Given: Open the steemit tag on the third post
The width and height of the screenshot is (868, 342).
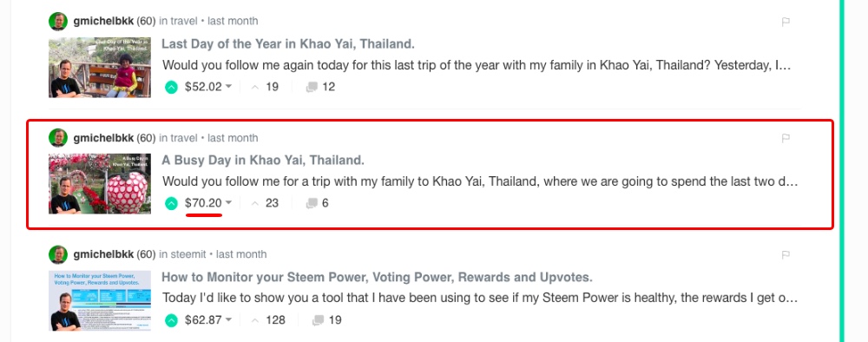Looking at the screenshot, I should [187, 254].
